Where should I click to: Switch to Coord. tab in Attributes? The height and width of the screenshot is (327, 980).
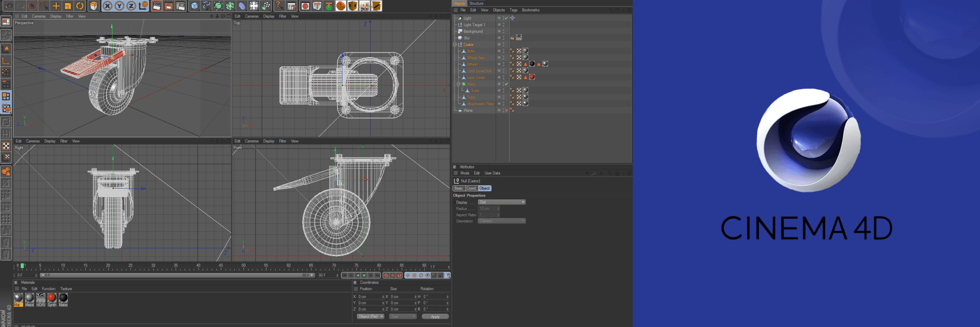471,188
